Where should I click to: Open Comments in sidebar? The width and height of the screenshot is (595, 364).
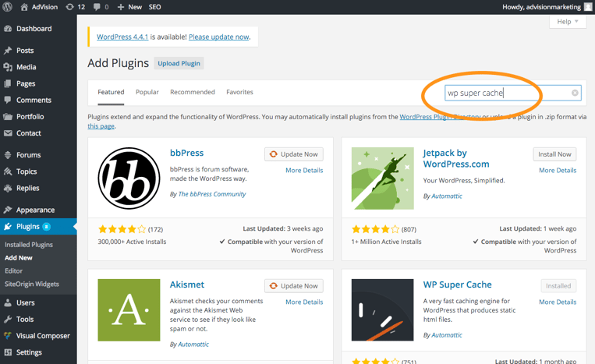click(34, 100)
